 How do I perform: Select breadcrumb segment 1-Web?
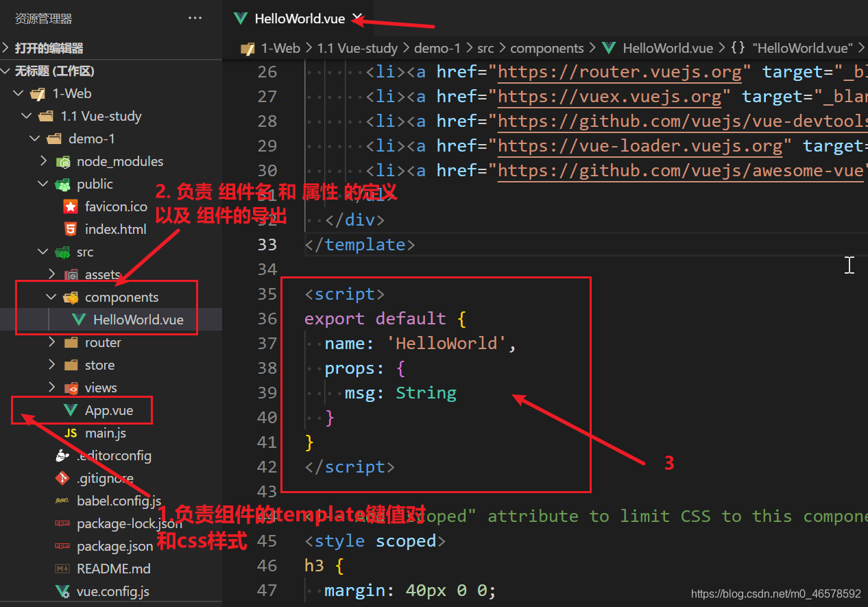[281, 48]
